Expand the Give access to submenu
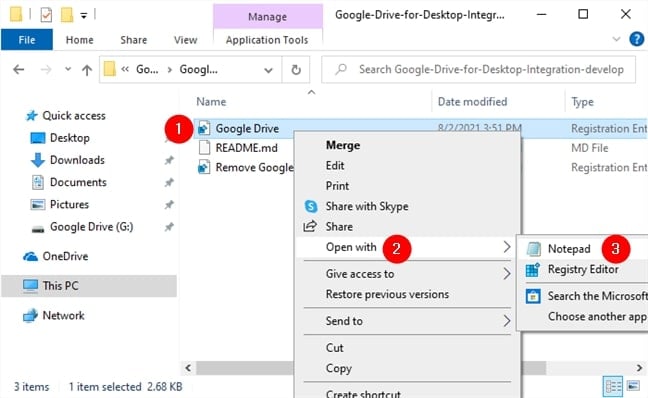The height and width of the screenshot is (398, 648). (x=407, y=274)
